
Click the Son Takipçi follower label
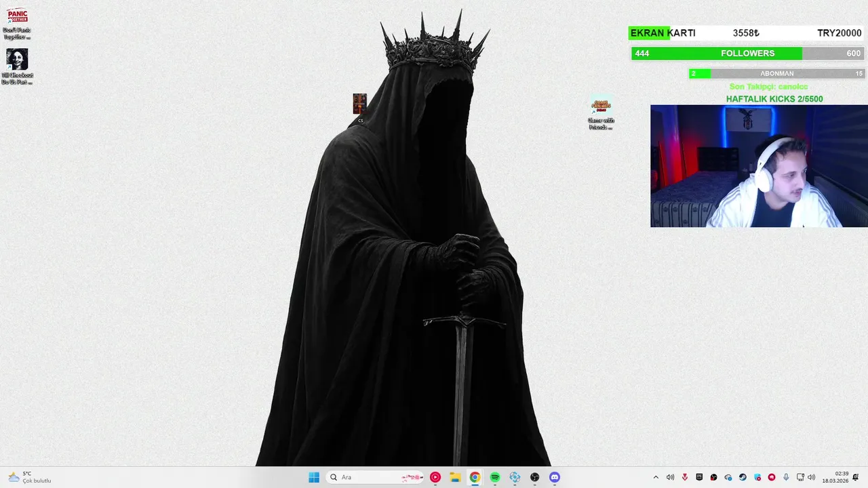pos(768,87)
